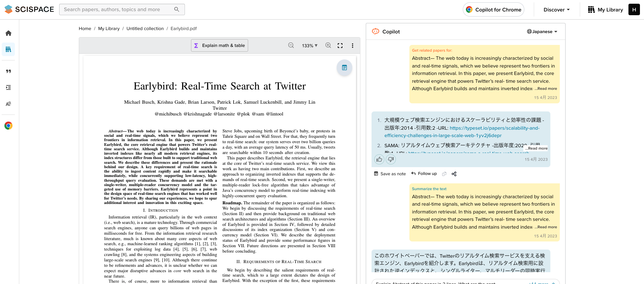Like the Copilot response with thumbs up

tap(379, 159)
